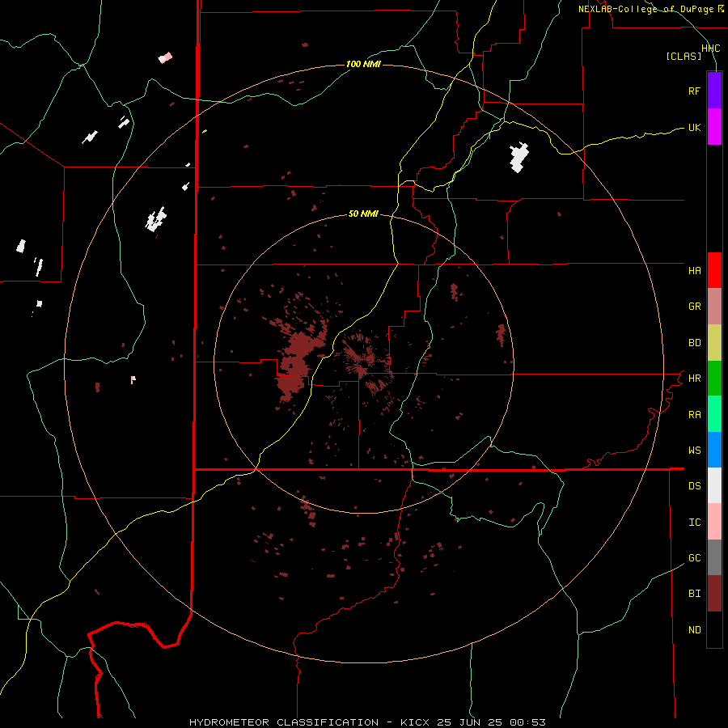
Task: Select the GR legend label
Action: 694,307
